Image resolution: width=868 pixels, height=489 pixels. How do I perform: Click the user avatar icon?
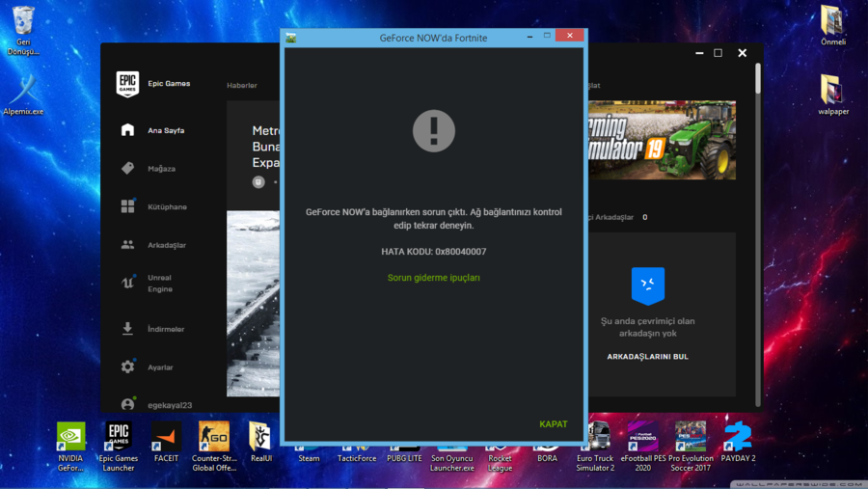127,404
